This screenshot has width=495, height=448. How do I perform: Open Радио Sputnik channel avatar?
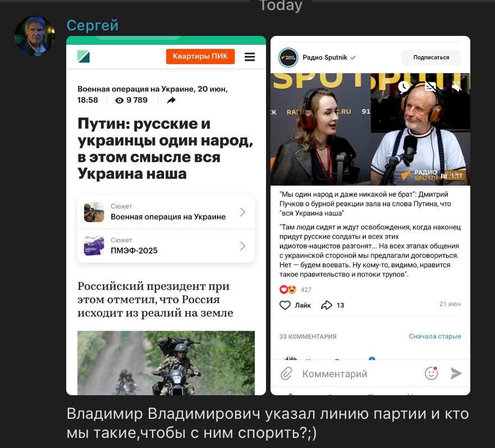click(288, 57)
